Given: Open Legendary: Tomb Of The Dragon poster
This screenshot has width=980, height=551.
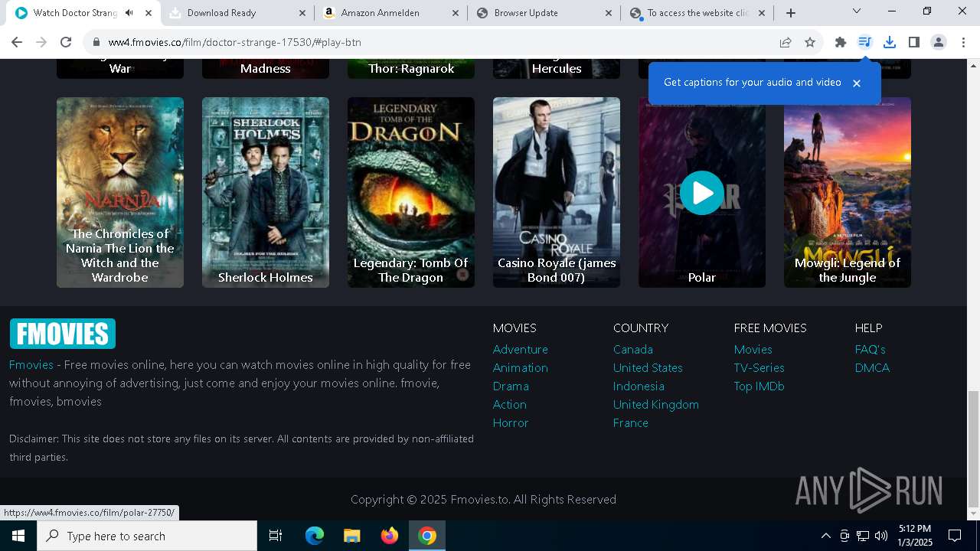Looking at the screenshot, I should click(x=411, y=192).
